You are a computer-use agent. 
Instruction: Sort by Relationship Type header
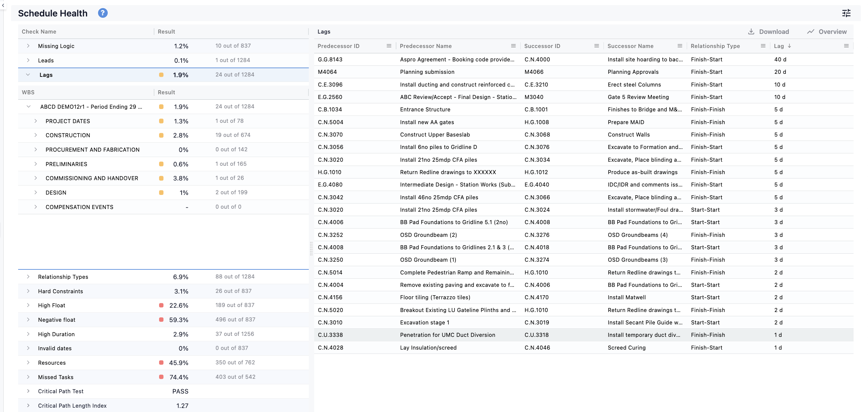pyautogui.click(x=715, y=46)
